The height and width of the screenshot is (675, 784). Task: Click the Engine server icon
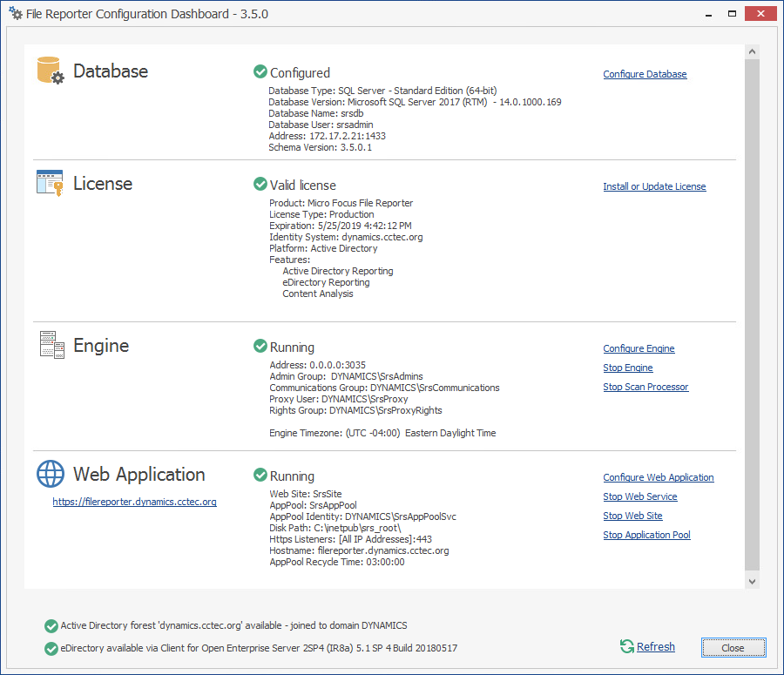(51, 345)
